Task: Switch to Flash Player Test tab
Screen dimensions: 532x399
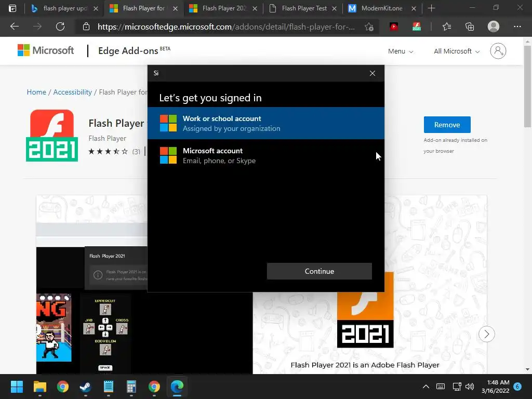Action: pos(304,8)
